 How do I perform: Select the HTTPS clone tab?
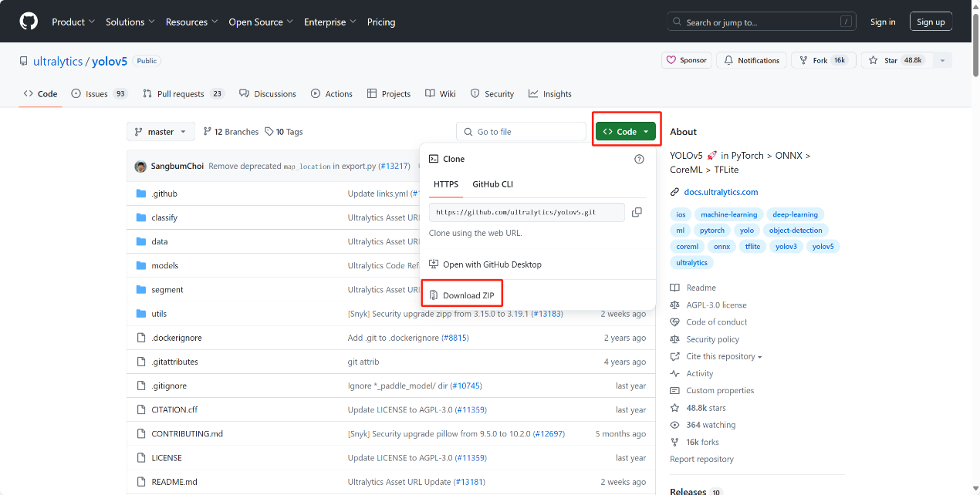446,184
